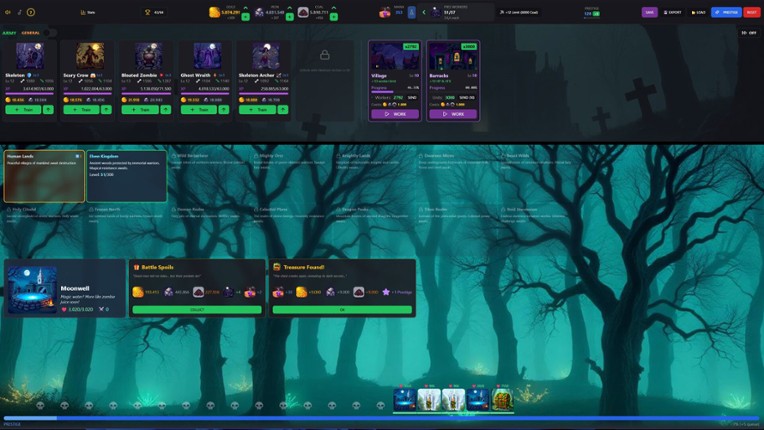Open help with the question mark icon
This screenshot has height=430, width=764.
coord(31,12)
